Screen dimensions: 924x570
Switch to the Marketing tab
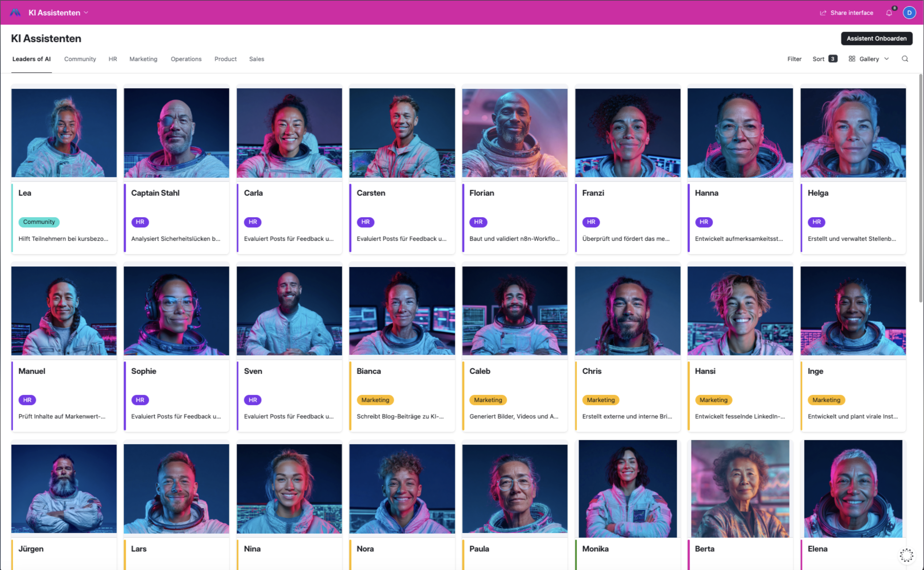tap(143, 59)
